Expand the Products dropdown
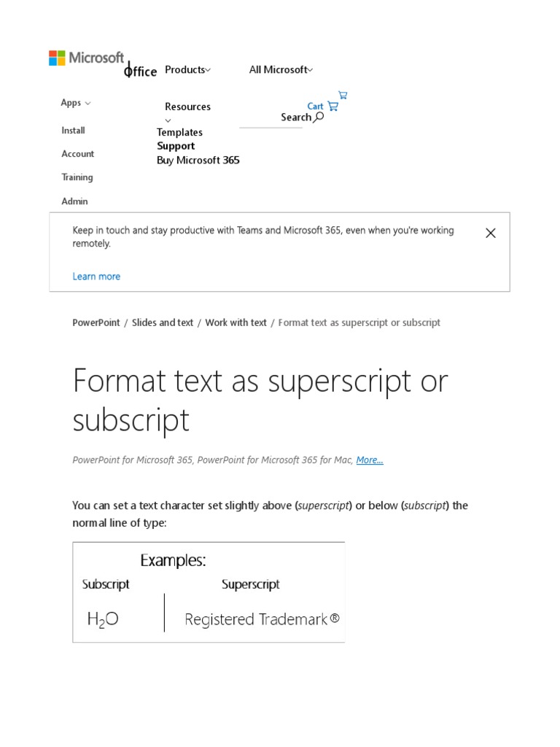Screen dimensions: 560x747 [x=187, y=70]
